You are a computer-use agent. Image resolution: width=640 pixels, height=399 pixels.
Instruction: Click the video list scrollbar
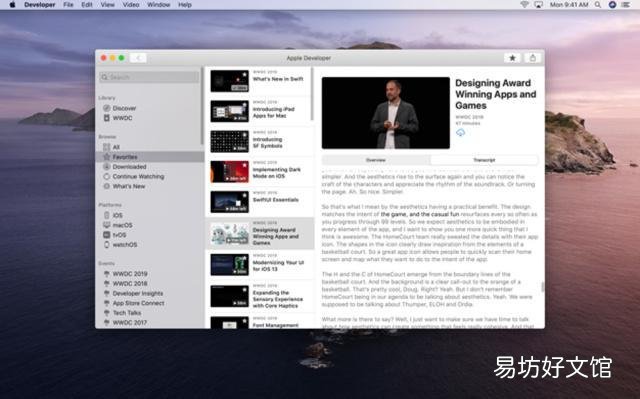pyautogui.click(x=312, y=94)
